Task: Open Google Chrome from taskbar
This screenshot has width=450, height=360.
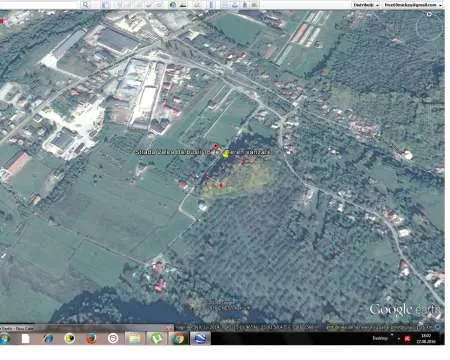Action: tap(179, 339)
